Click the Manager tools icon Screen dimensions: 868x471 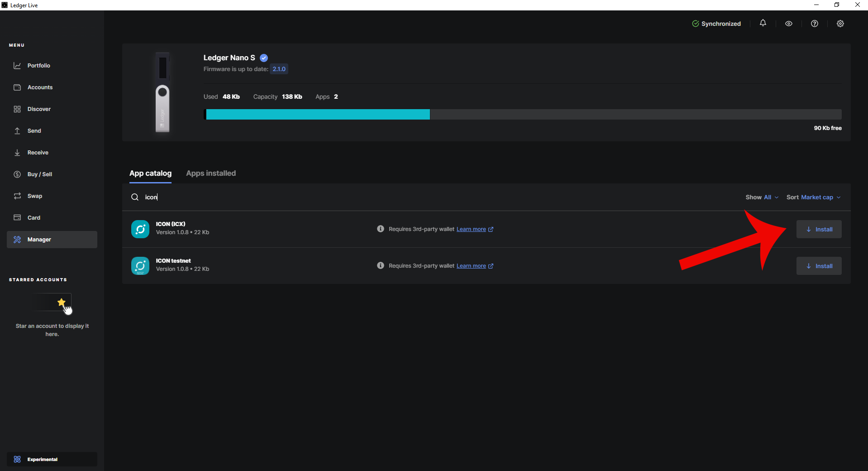(17, 240)
